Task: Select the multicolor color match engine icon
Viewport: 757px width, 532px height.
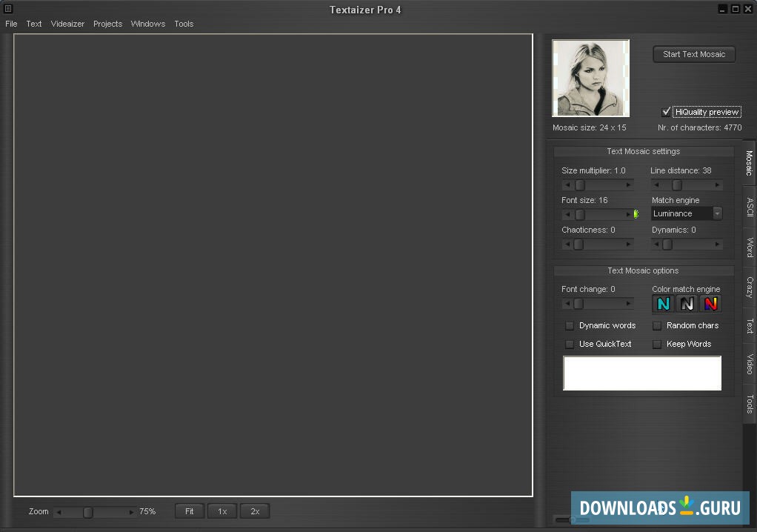Action: pos(710,304)
